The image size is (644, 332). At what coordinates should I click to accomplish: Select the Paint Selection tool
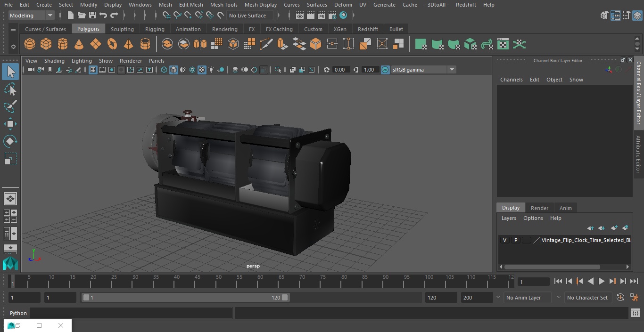pyautogui.click(x=10, y=106)
